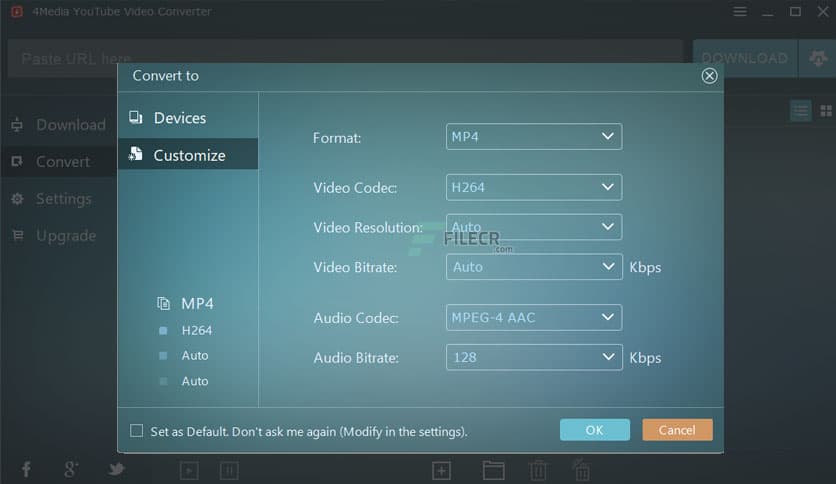Switch to grid view icon

[826, 111]
